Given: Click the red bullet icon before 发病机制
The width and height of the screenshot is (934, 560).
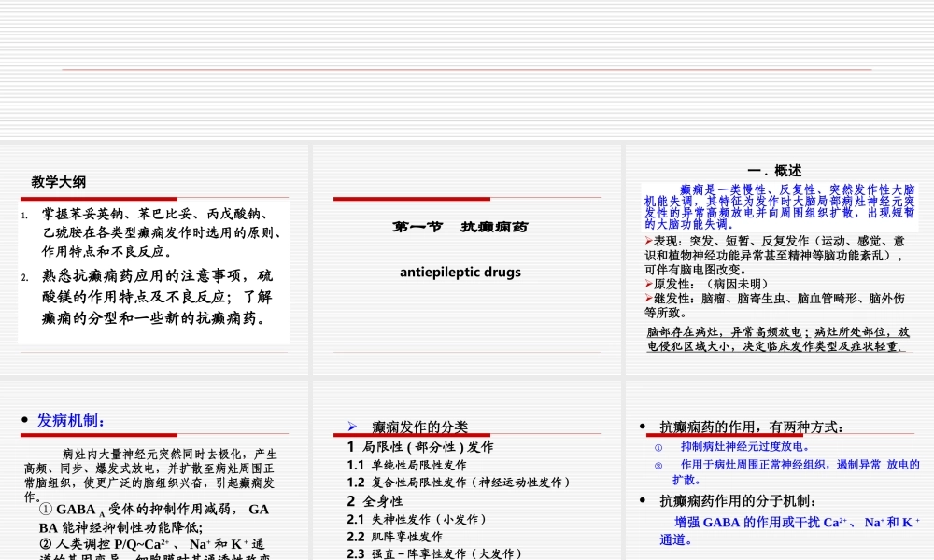Looking at the screenshot, I should [x=23, y=420].
